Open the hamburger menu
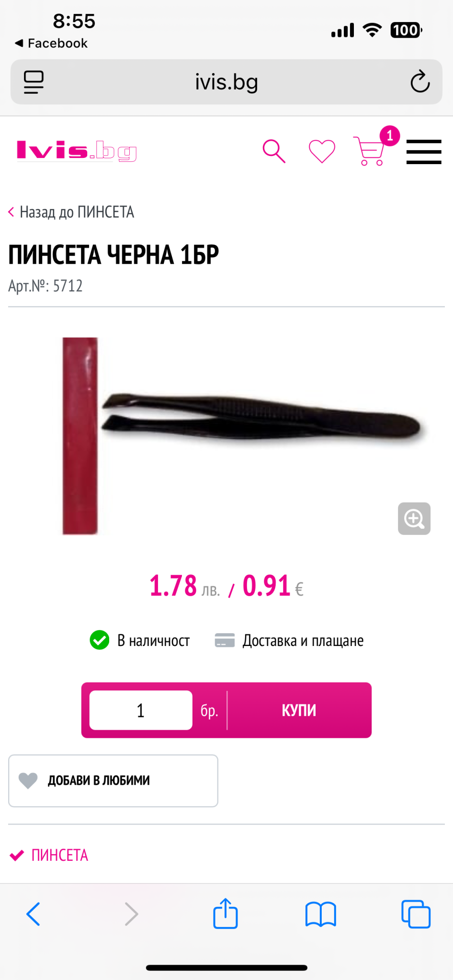The height and width of the screenshot is (980, 453). tap(424, 152)
